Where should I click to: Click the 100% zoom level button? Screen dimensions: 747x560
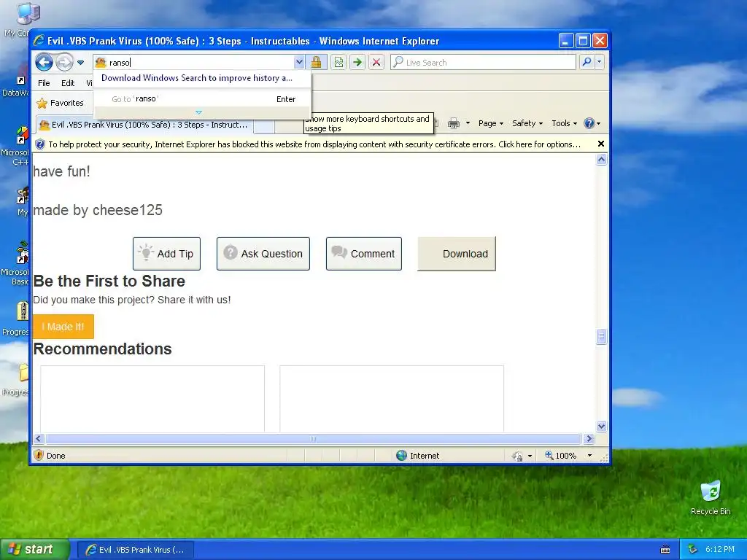pos(561,456)
